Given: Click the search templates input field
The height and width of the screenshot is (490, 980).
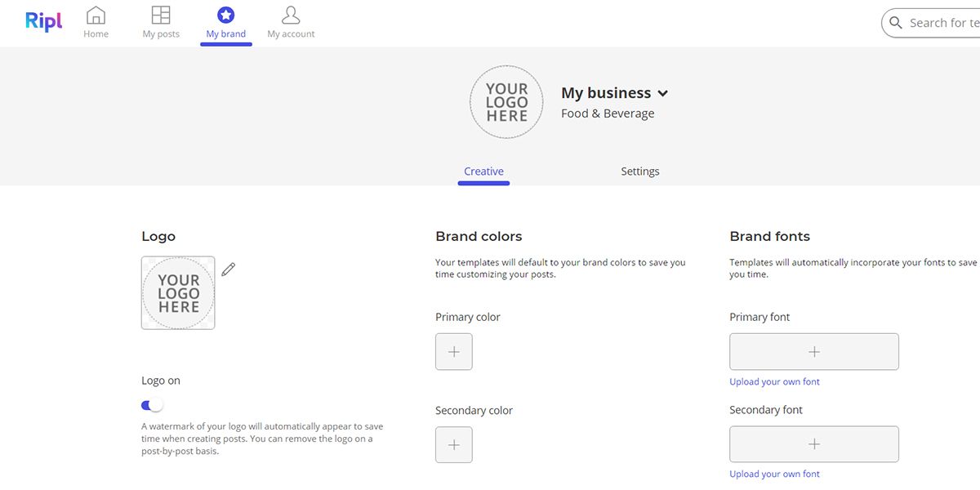Looking at the screenshot, I should (947, 23).
